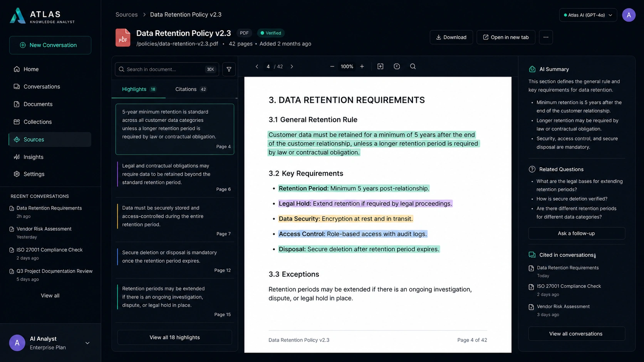This screenshot has width=644, height=362.
Task: Open Settings in the sidebar
Action: [x=50, y=174]
